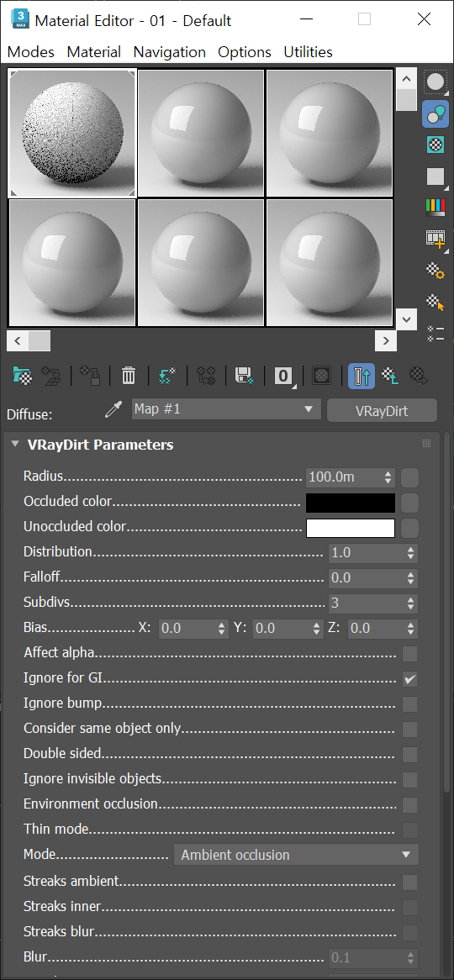Toggle Show End Result icon
The height and width of the screenshot is (980, 454).
[362, 376]
